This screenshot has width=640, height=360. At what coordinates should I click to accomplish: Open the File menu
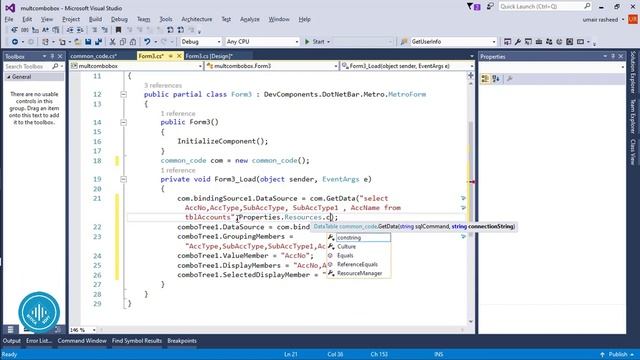tap(9, 19)
